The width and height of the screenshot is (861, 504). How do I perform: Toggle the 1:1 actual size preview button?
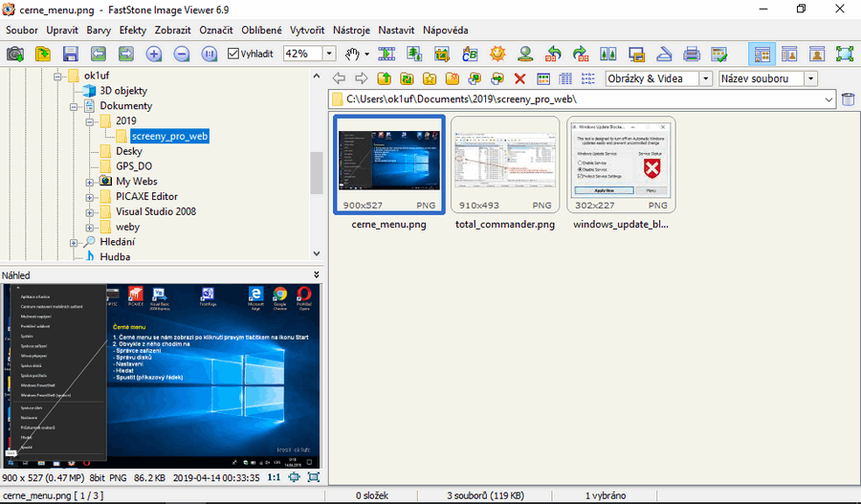pos(273,476)
